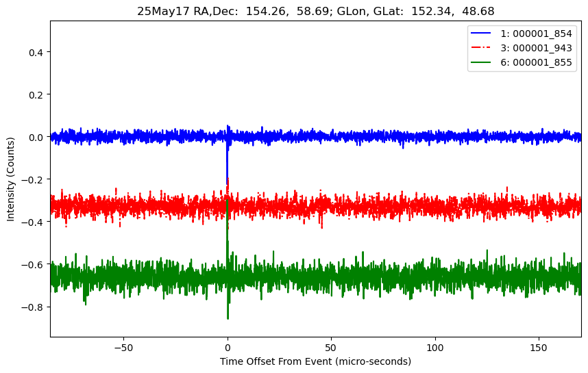Click the red dash-dot line sample in the legend
Viewport: 588px width, 373px height.
tap(481, 47)
